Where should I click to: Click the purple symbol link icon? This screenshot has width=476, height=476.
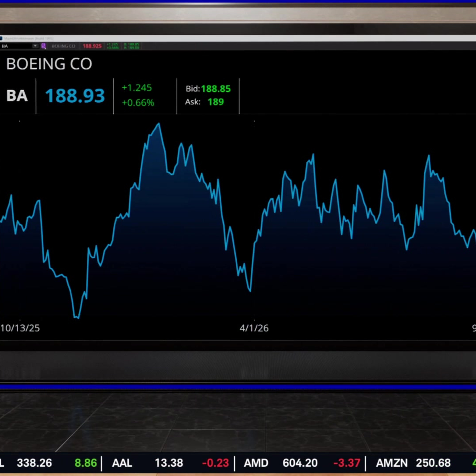click(x=44, y=46)
